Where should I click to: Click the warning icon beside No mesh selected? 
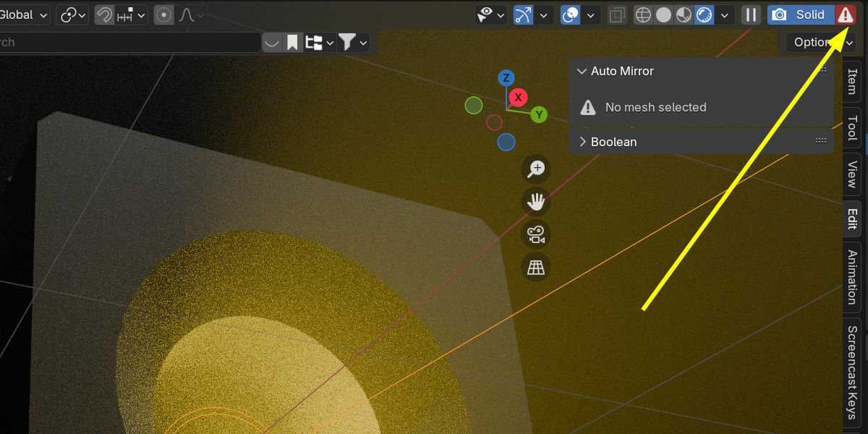589,107
